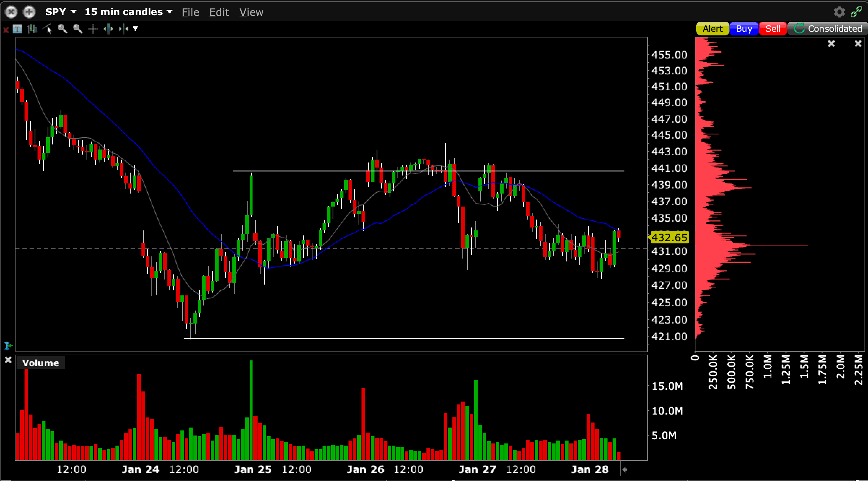Open the gear configuration icon
The image size is (868, 481).
point(839,12)
